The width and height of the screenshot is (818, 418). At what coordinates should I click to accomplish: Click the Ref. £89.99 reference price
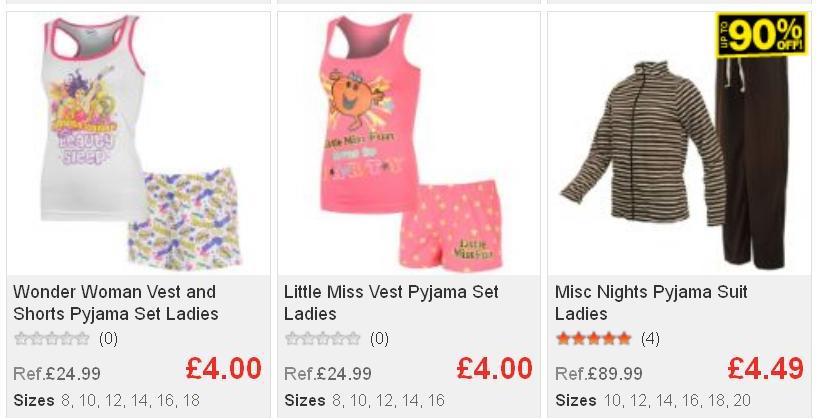pyautogui.click(x=598, y=374)
